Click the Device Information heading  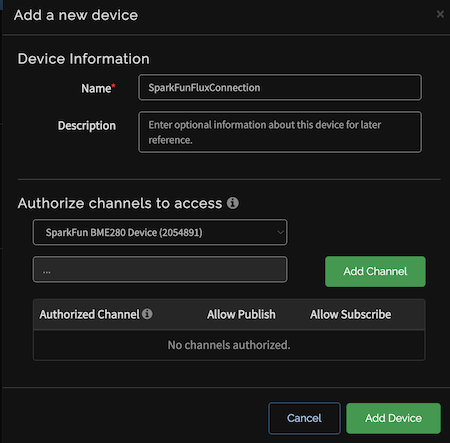point(84,59)
